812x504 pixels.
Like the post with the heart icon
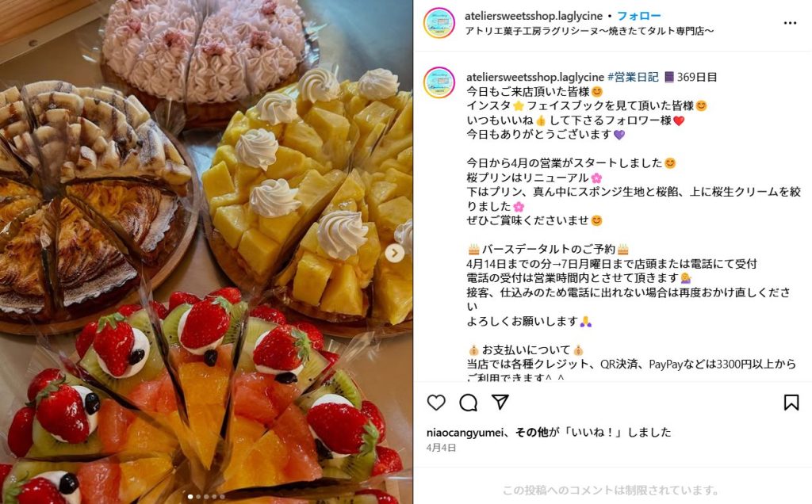(x=436, y=402)
